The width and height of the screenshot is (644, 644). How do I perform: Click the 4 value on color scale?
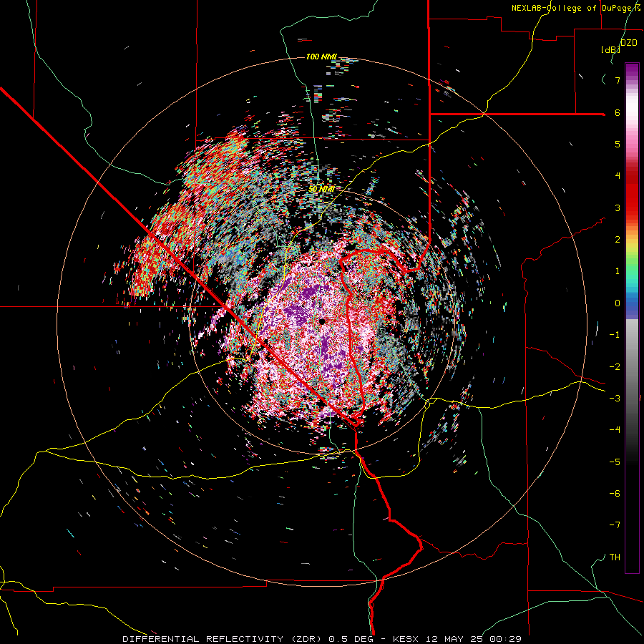[x=618, y=176]
